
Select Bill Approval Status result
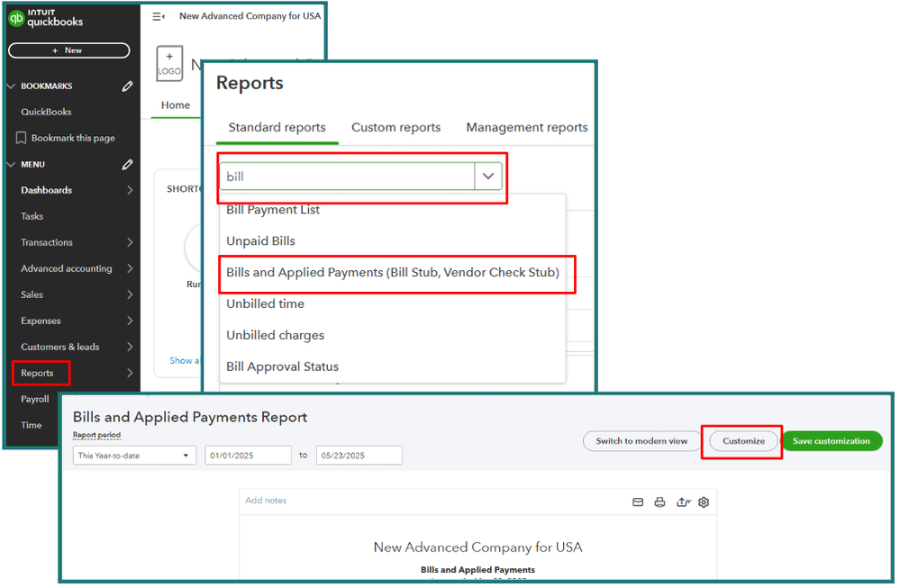pyautogui.click(x=282, y=366)
